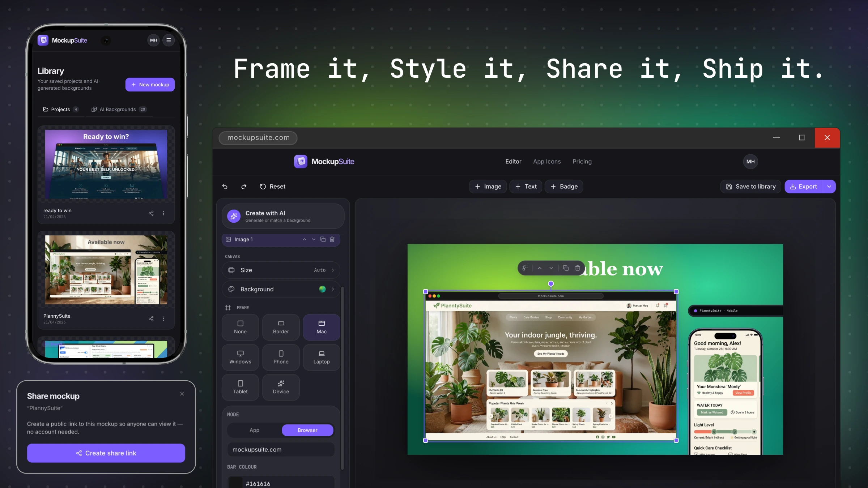
Task: Click the frame crop icon beside FRAME label
Action: (x=228, y=308)
